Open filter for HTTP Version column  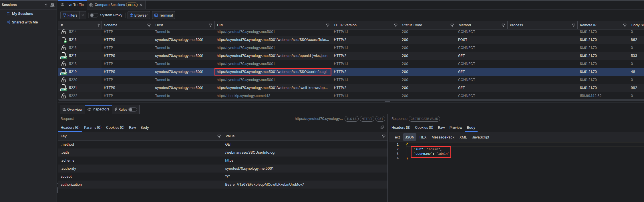coord(396,25)
